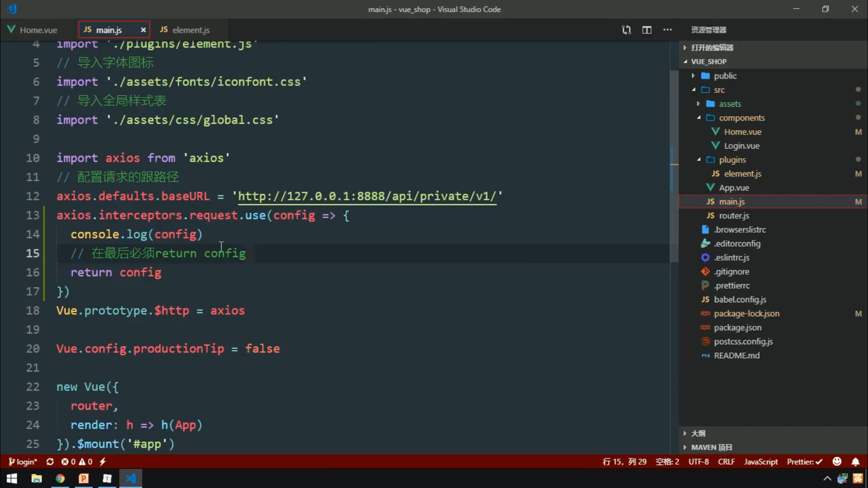The width and height of the screenshot is (868, 488).
Task: Close the main.js editor tab
Action: pyautogui.click(x=143, y=30)
